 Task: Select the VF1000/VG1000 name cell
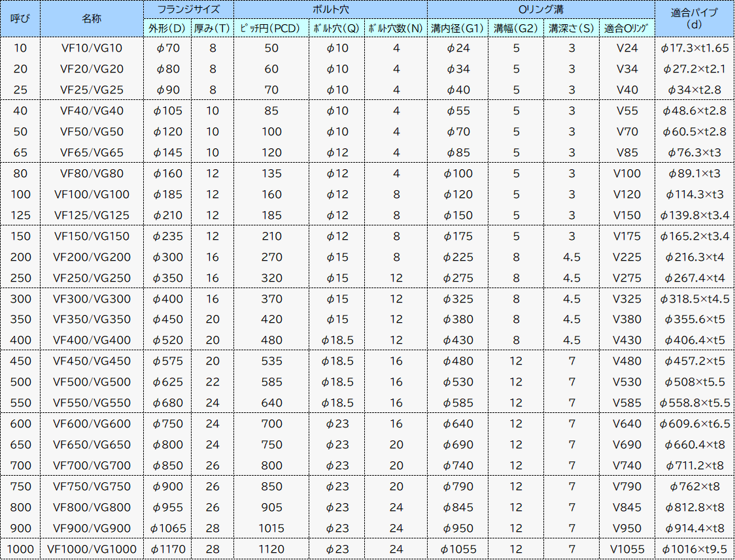point(92,550)
